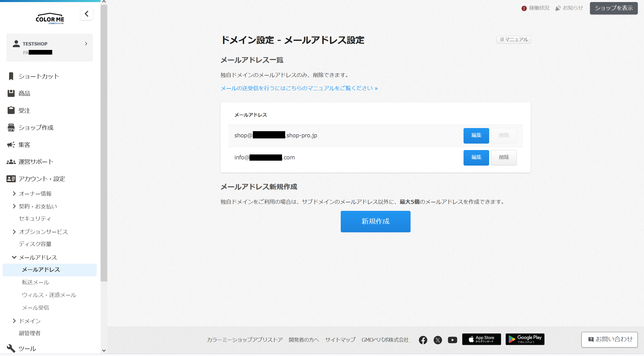This screenshot has height=356, width=644.
Task: Click the sidebar scrollbar down arrow
Action: [104, 351]
